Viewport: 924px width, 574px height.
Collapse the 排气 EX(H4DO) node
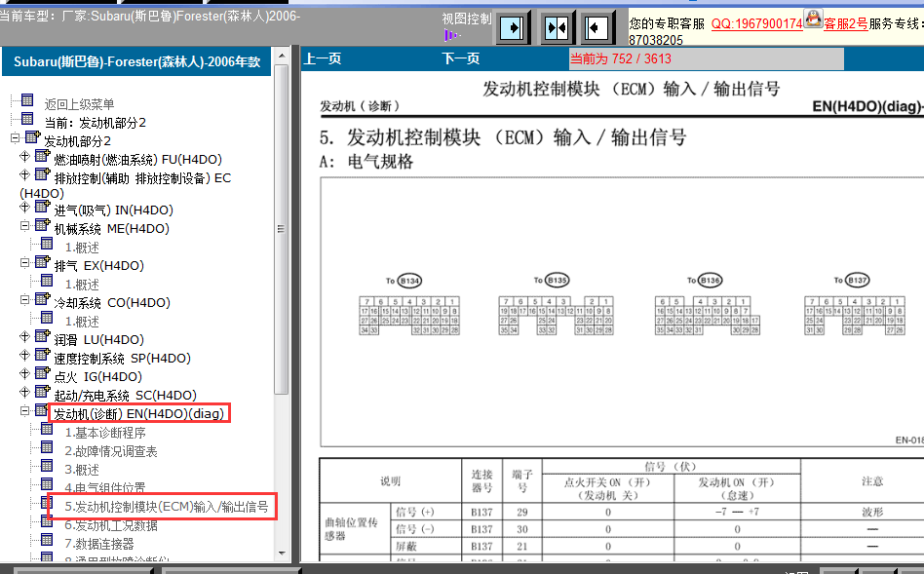click(x=24, y=262)
